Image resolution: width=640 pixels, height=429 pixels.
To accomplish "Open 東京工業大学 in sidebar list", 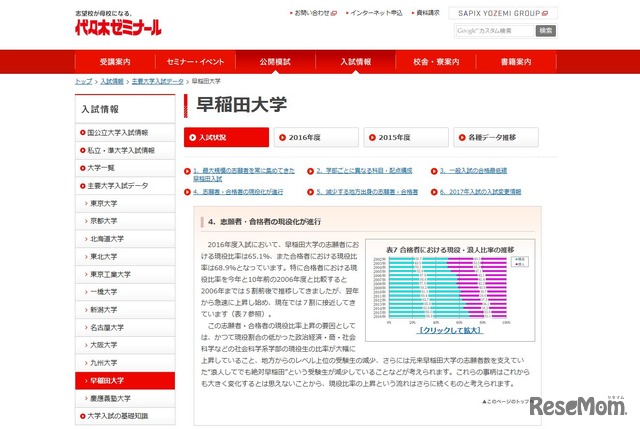I will coord(125,274).
